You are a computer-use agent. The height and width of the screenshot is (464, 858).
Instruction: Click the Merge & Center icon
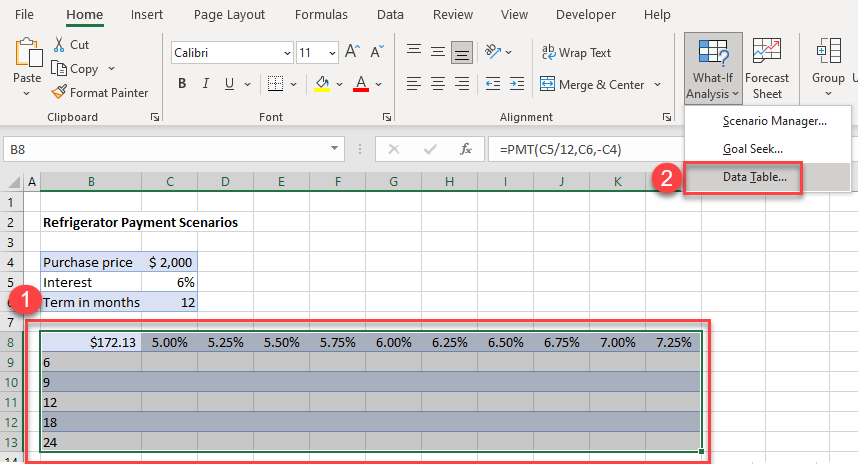pyautogui.click(x=549, y=85)
